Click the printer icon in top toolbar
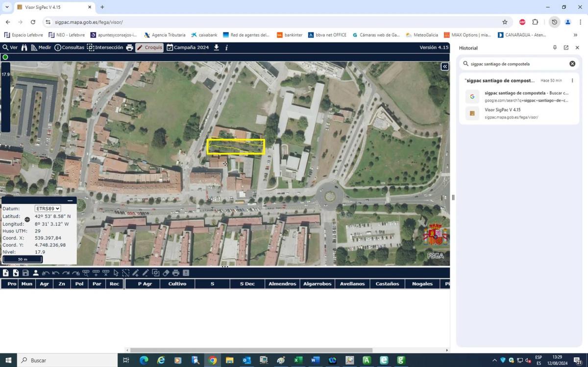 pos(129,48)
